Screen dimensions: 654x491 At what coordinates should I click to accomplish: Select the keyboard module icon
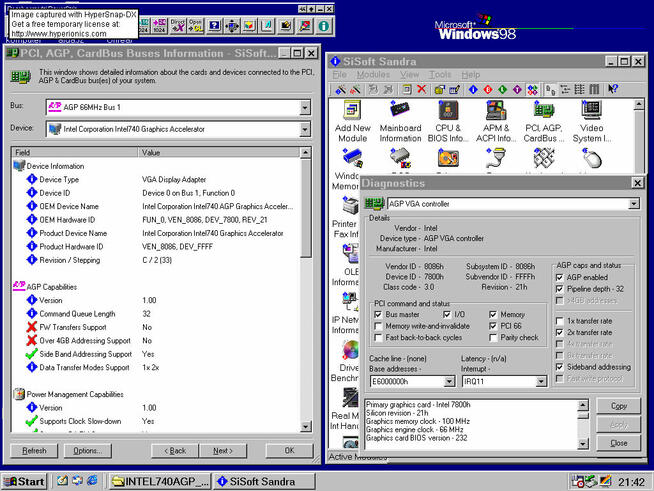pos(544,158)
